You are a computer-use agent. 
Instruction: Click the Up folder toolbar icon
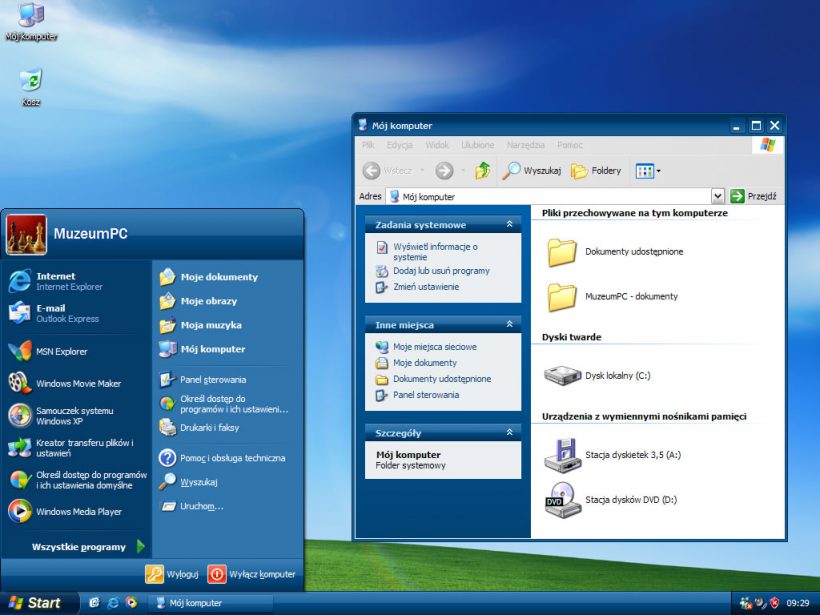coord(483,171)
